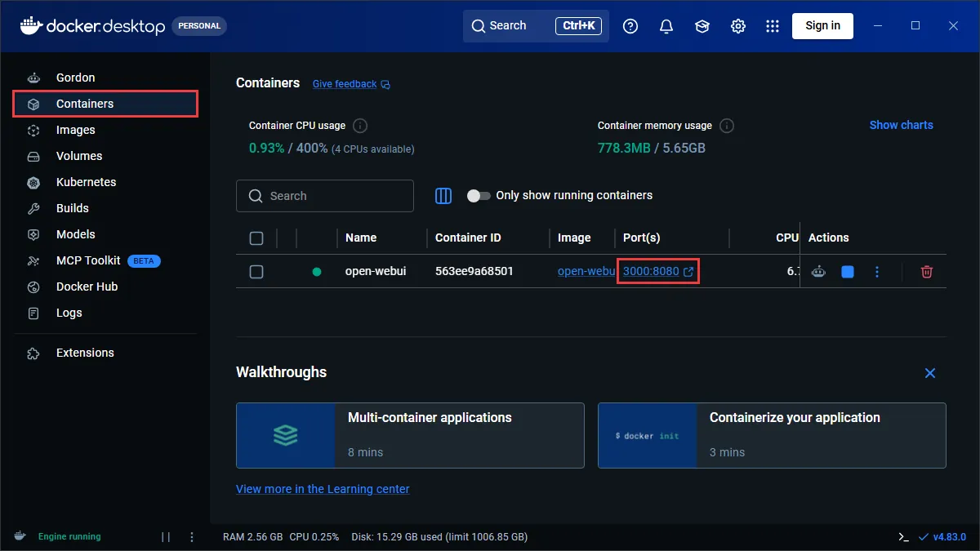Close the Walkthroughs section
Viewport: 980px width, 551px height.
click(x=929, y=373)
